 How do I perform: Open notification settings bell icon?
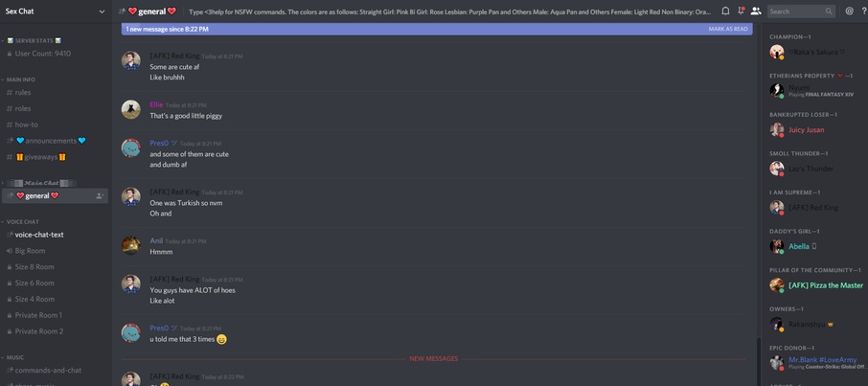pyautogui.click(x=725, y=11)
